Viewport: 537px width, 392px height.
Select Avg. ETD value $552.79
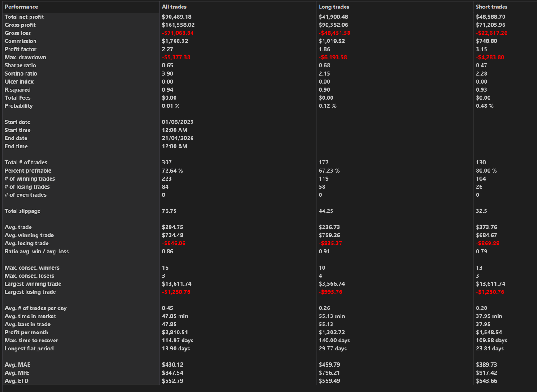[172, 381]
